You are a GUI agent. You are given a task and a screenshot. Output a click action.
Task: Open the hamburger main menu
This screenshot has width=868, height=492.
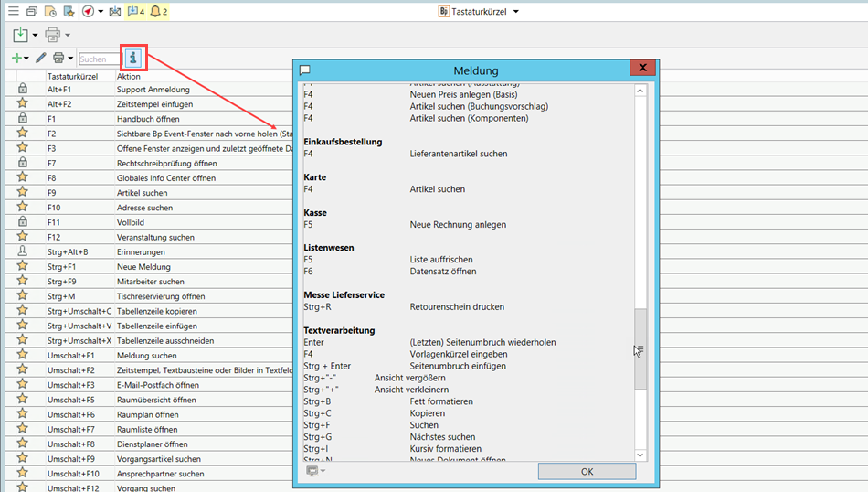pos(13,11)
